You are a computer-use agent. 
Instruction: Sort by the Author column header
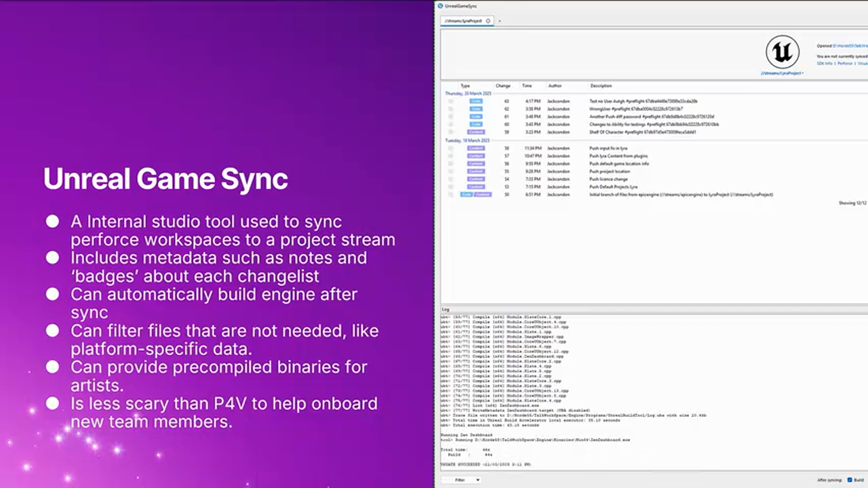click(x=555, y=86)
